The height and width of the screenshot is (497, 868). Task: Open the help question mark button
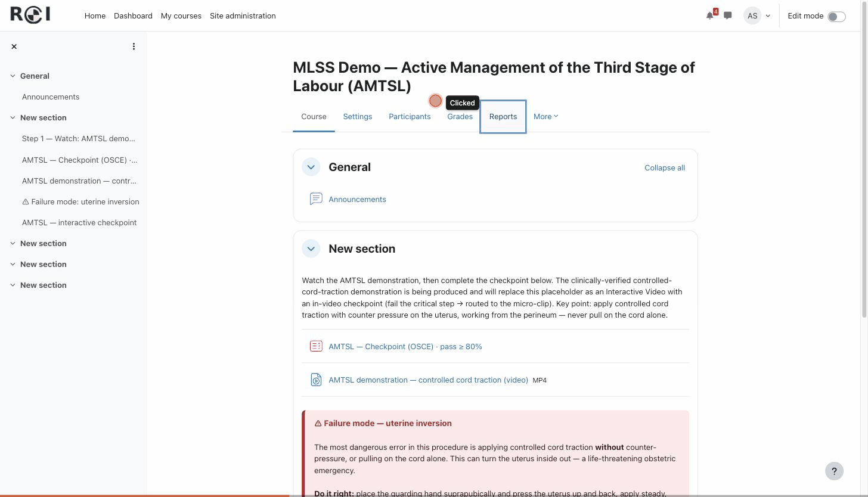pyautogui.click(x=834, y=471)
